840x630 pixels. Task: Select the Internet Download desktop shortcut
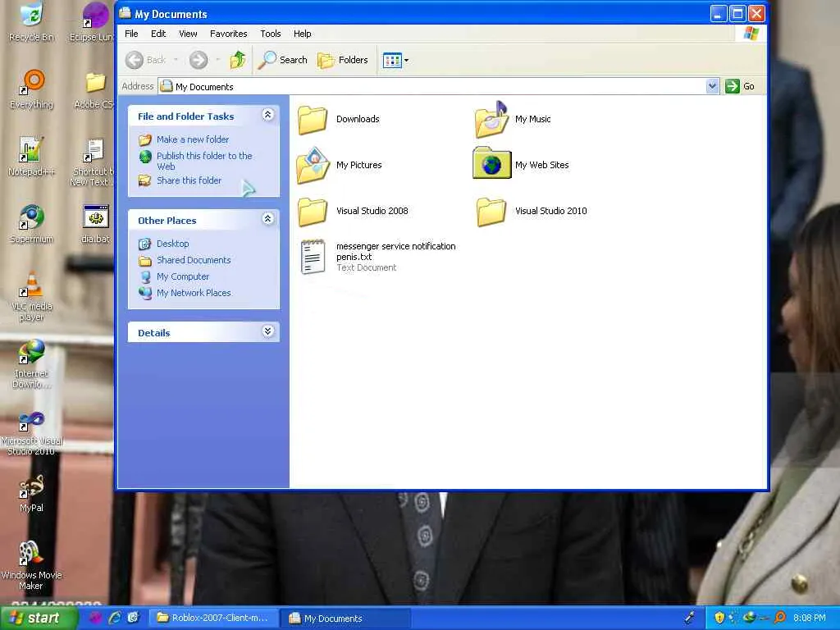[x=32, y=363]
